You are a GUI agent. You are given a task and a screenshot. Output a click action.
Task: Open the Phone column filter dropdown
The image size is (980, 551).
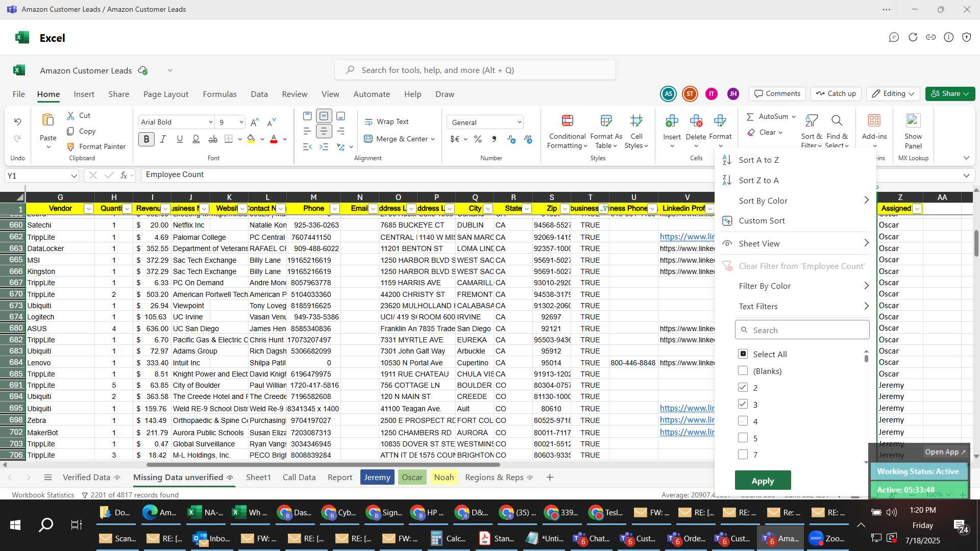[335, 209]
